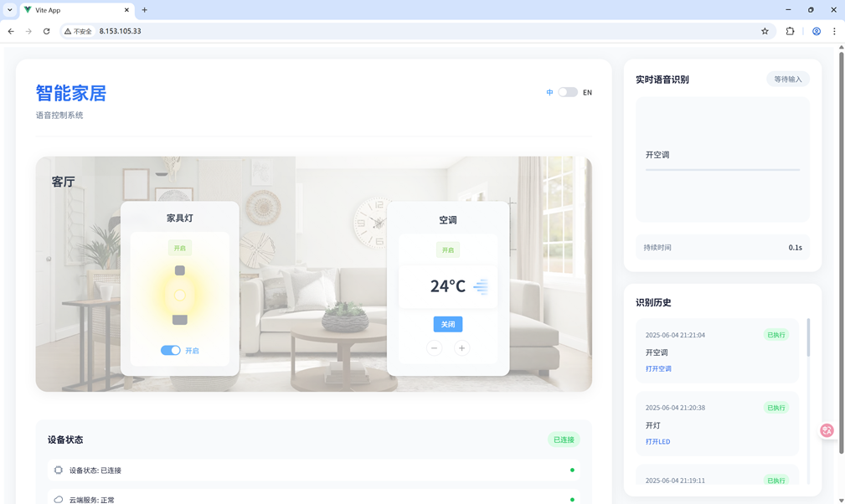Image resolution: width=845 pixels, height=504 pixels.
Task: Open the 不安全 site security info
Action: 78,31
